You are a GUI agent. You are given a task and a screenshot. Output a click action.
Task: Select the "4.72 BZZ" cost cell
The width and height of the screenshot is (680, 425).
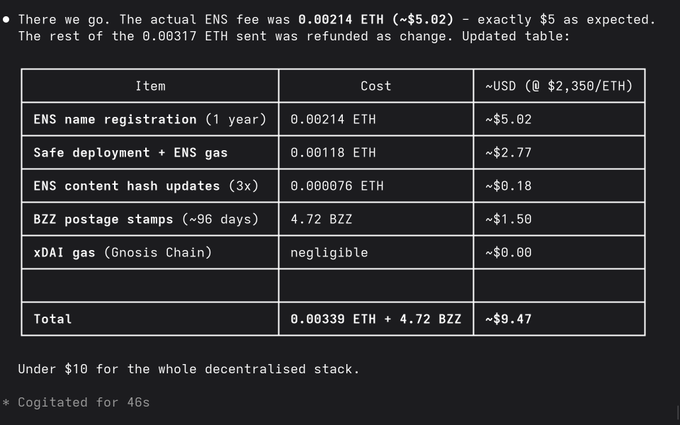(x=321, y=219)
